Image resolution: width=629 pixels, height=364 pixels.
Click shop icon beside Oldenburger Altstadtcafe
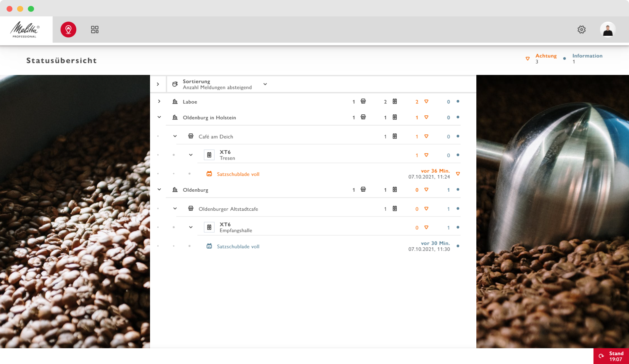191,208
